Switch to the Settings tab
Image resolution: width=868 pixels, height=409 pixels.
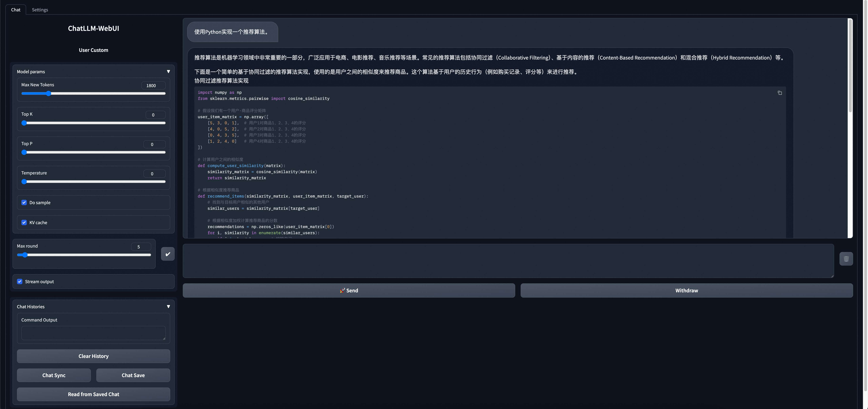(40, 10)
